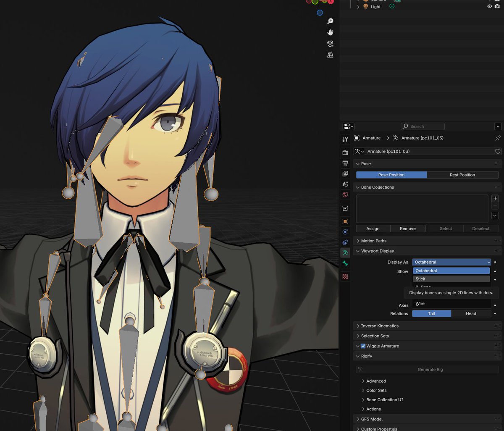Expand the Inverse Kinematics panel
504x431 pixels.
[x=358, y=326]
